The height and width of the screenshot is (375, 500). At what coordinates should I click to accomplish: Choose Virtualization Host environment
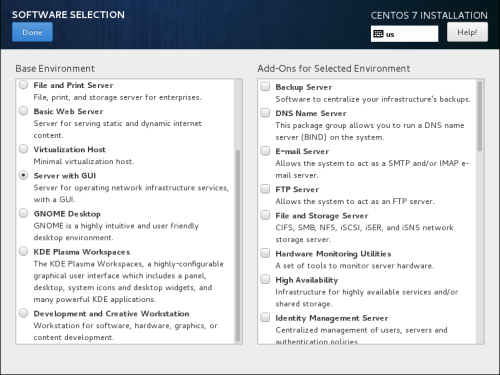point(23,149)
